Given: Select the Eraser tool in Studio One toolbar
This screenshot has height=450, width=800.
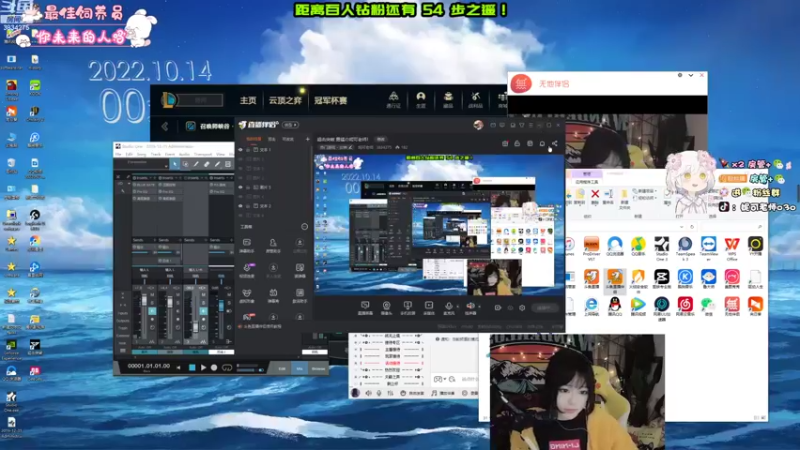Looking at the screenshot, I should click(x=207, y=164).
